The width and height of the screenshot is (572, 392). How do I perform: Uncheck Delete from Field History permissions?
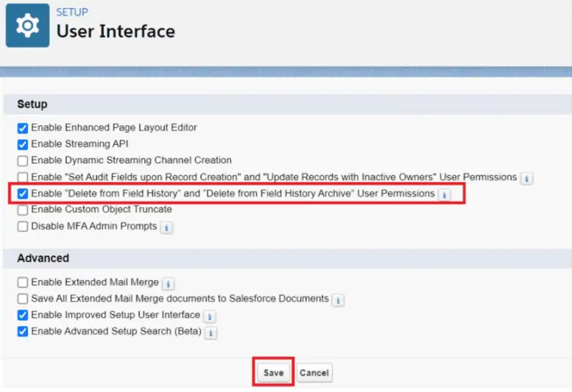[22, 194]
